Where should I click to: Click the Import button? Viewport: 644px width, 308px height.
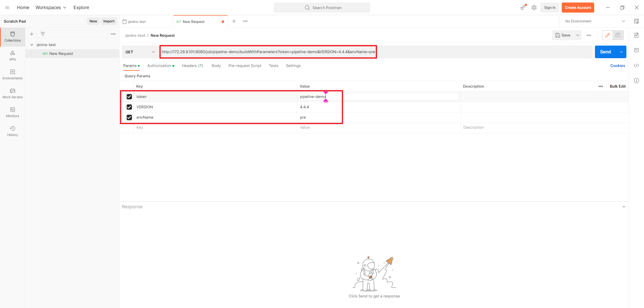[109, 21]
